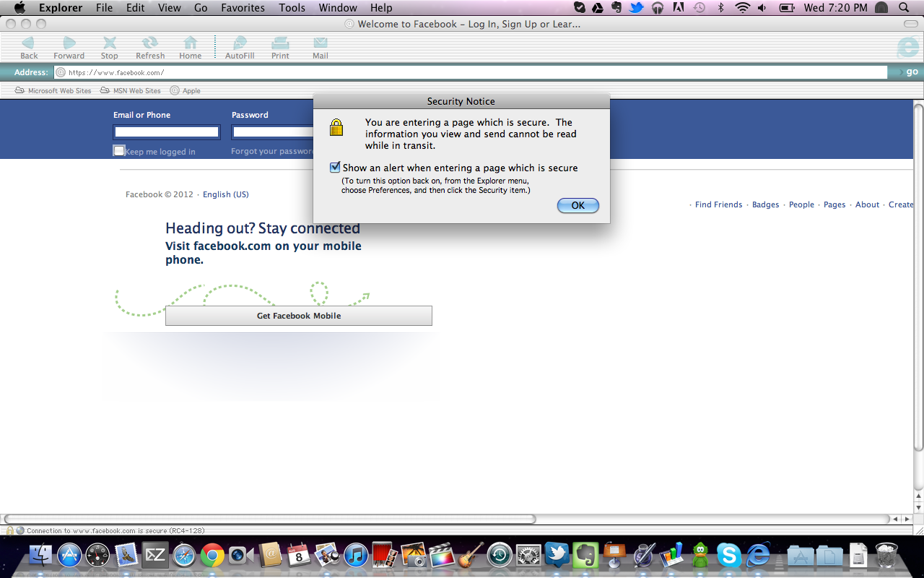Screen dimensions: 924x578
Task: Click the battery status menu bar icon
Action: tap(788, 8)
